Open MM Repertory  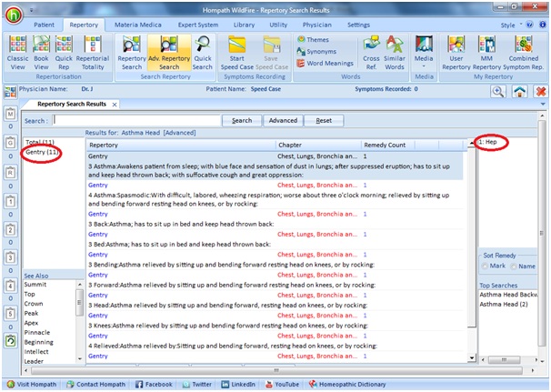486,53
